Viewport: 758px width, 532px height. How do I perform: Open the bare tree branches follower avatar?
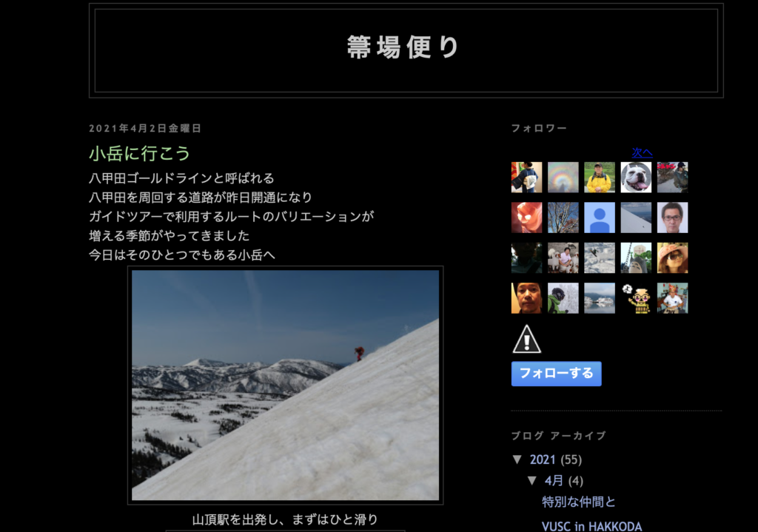(x=563, y=218)
